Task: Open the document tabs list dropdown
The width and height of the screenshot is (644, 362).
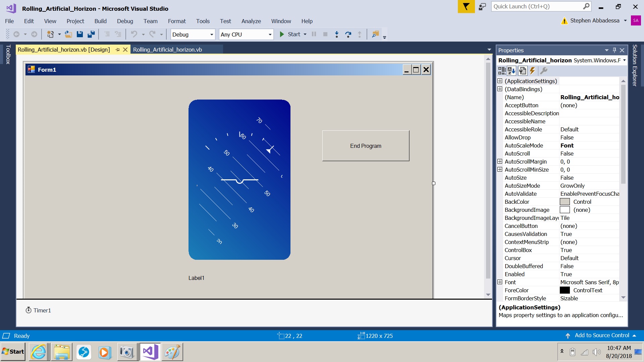Action: tap(489, 50)
